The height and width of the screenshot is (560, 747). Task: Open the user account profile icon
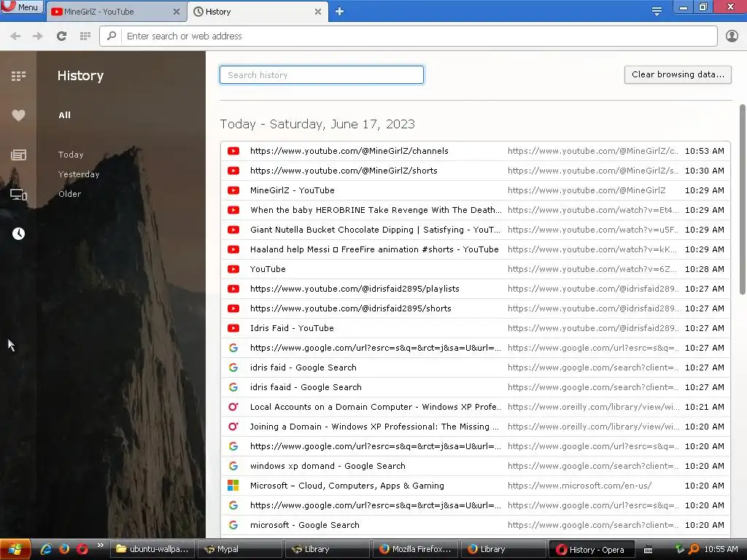[x=732, y=36]
